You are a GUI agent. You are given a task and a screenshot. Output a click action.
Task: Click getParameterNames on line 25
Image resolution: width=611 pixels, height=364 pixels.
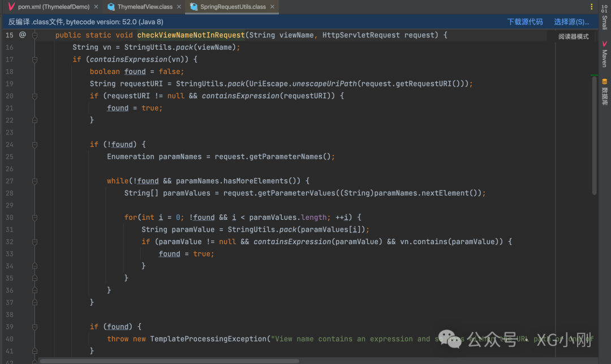tap(286, 157)
